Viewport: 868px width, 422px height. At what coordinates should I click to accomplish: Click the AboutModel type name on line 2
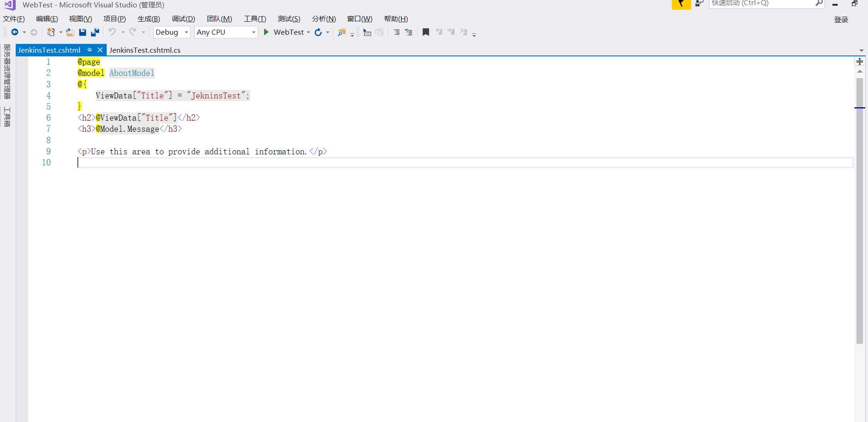[132, 73]
